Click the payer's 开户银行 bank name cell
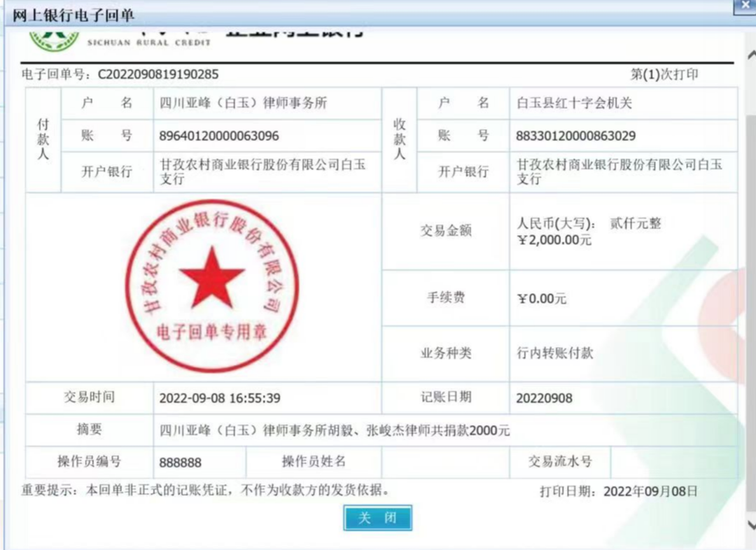The image size is (756, 550). [x=267, y=172]
